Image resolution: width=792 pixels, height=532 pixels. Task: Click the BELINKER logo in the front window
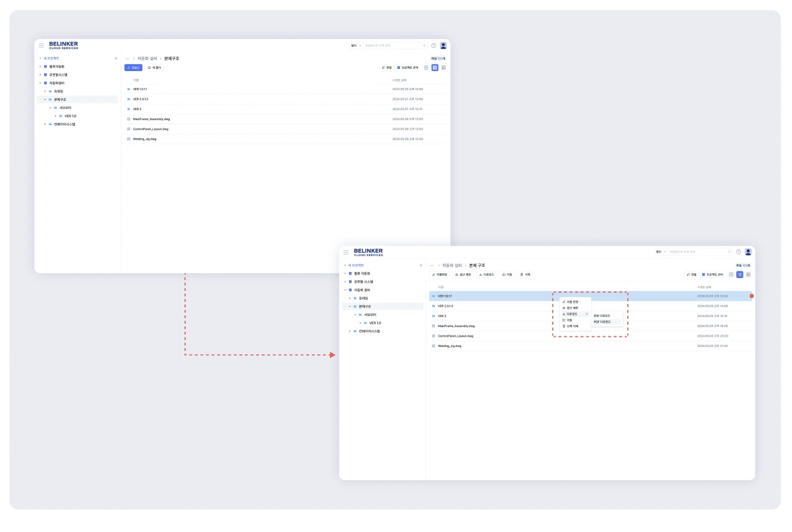pos(368,252)
